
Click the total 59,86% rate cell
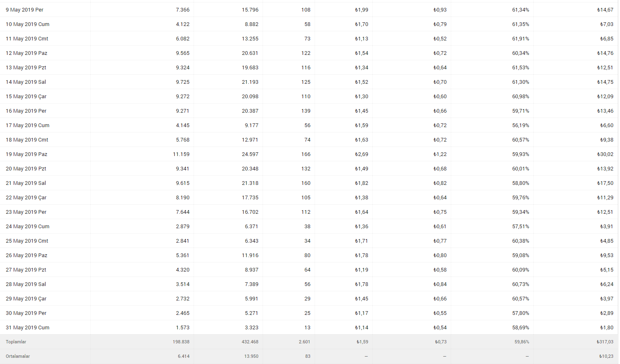pos(522,342)
